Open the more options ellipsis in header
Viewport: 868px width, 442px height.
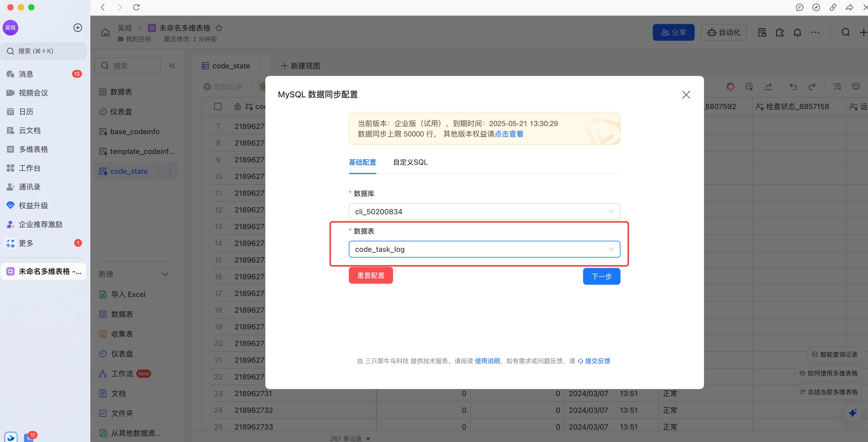coord(815,32)
